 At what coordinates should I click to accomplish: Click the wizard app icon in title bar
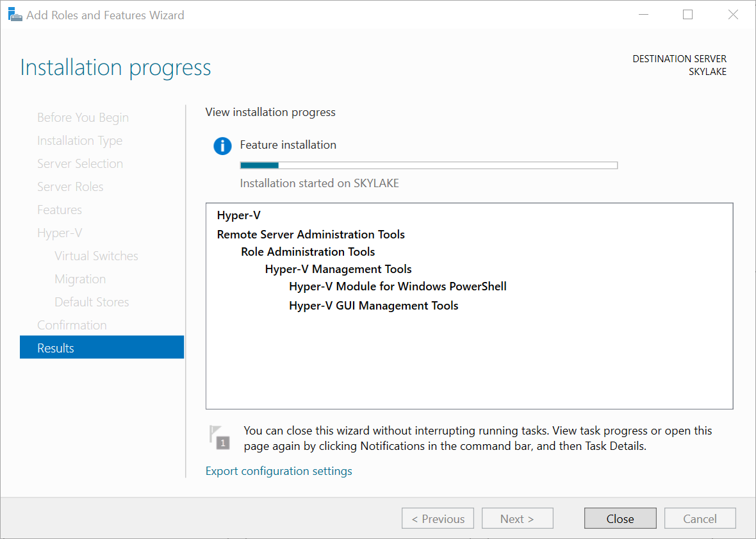[x=15, y=15]
